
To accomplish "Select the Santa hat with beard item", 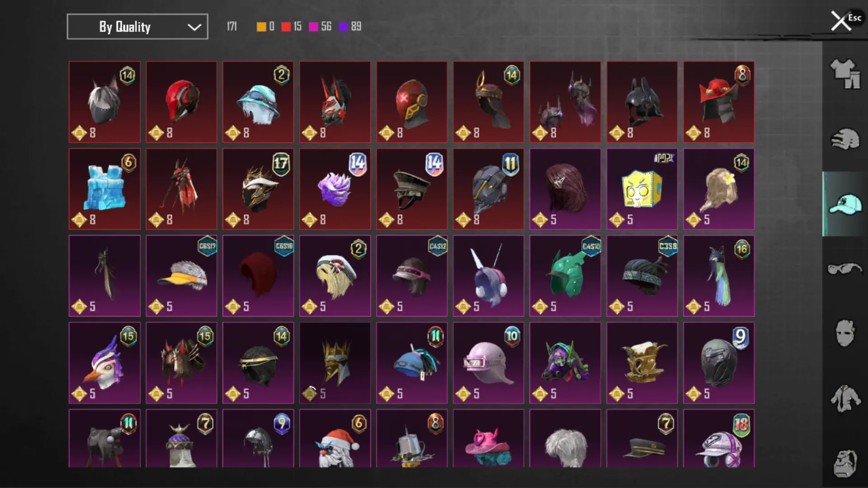I will [335, 438].
